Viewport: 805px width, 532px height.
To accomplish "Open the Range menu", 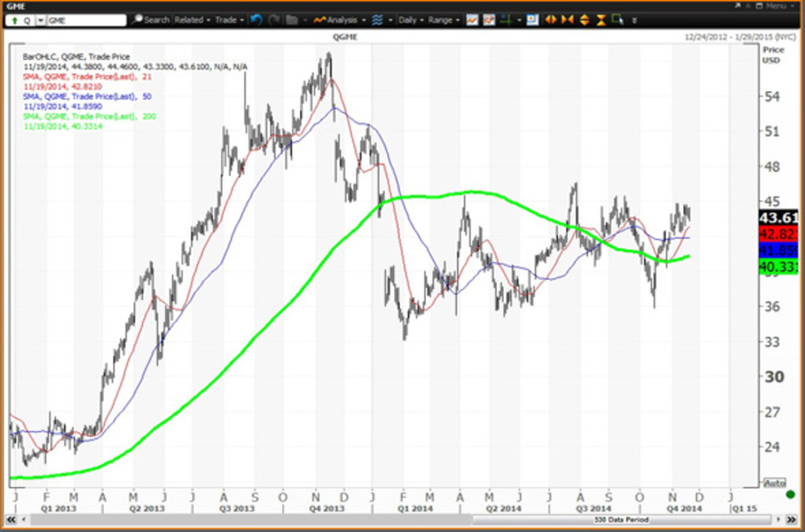I will (x=443, y=20).
